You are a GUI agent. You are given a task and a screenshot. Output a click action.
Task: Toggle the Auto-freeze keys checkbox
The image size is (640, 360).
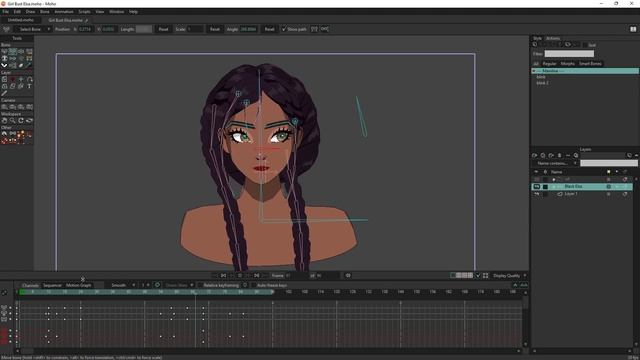point(253,285)
